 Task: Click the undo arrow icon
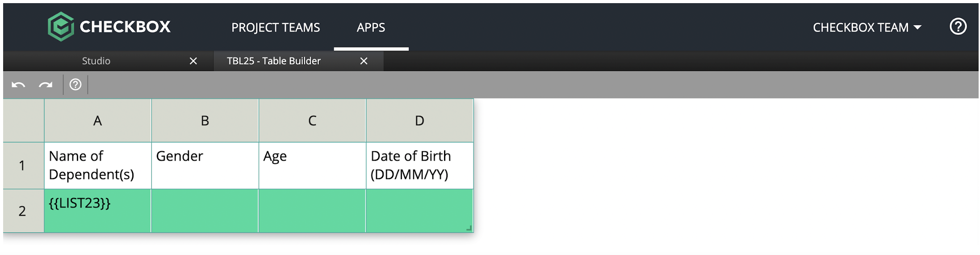[18, 85]
